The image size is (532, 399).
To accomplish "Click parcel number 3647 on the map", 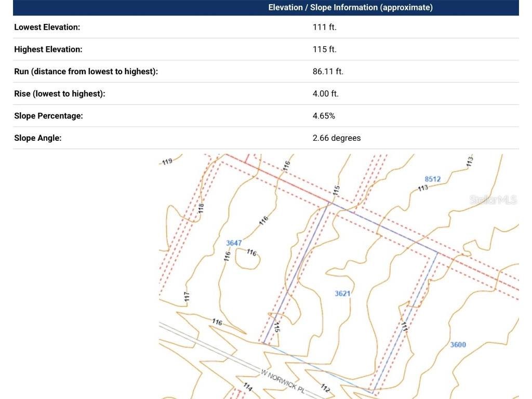I will click(234, 243).
